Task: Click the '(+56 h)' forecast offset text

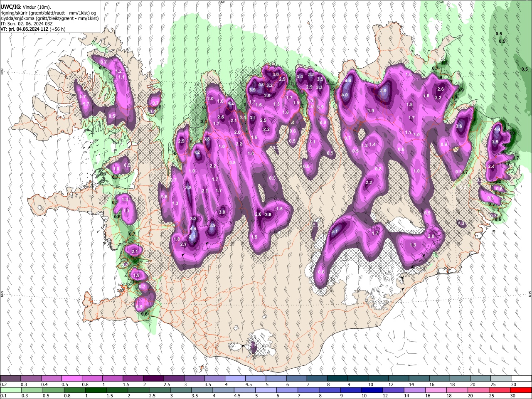Action: tap(58, 29)
